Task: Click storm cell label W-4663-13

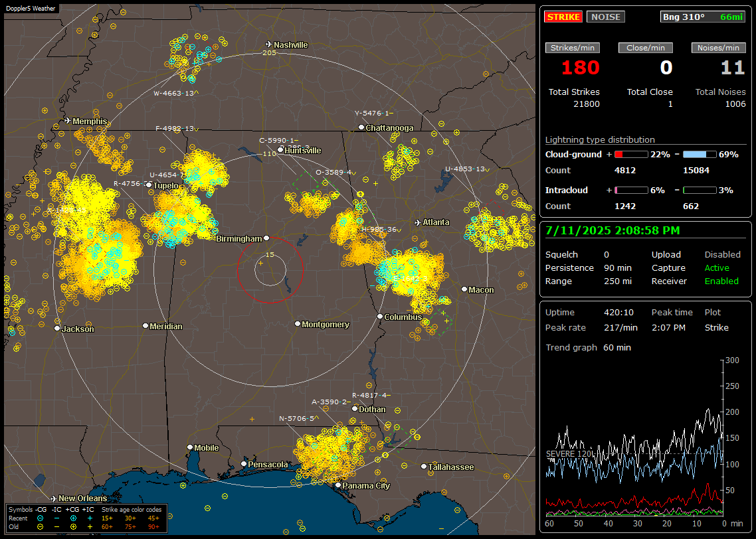Action: coord(176,93)
